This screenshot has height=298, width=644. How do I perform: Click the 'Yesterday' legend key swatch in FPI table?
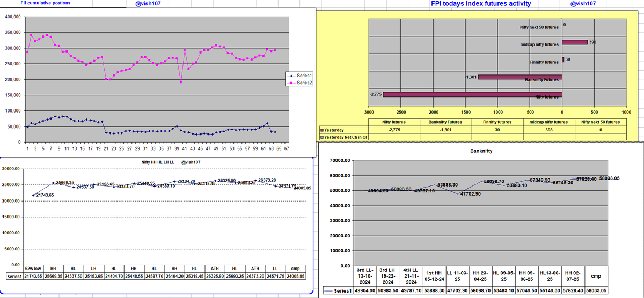(x=321, y=130)
